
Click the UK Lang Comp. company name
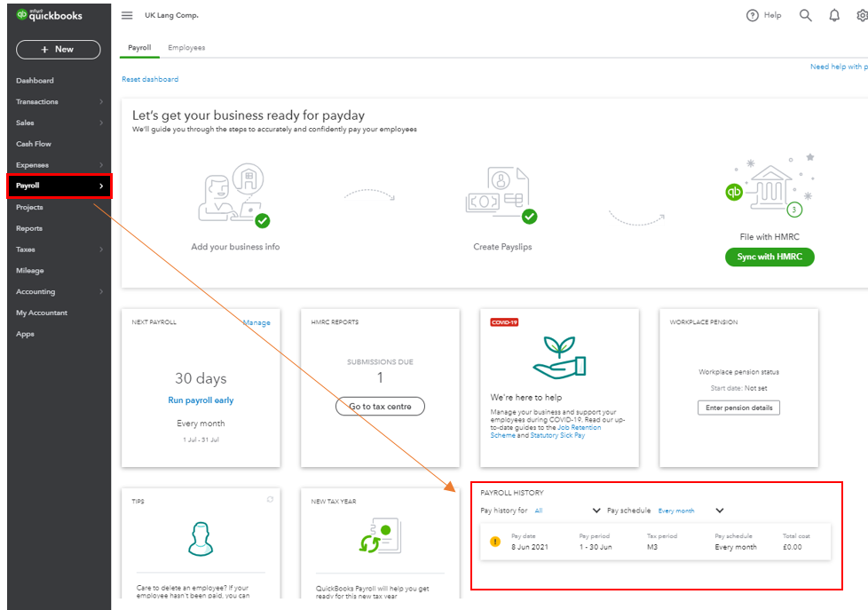click(x=171, y=15)
